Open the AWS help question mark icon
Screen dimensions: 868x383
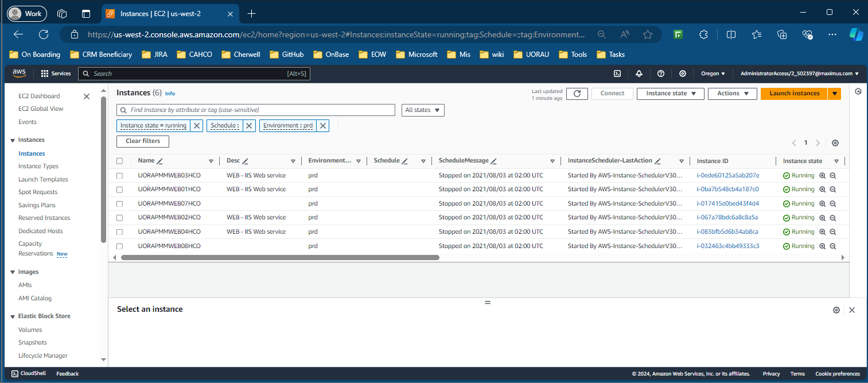tap(661, 73)
